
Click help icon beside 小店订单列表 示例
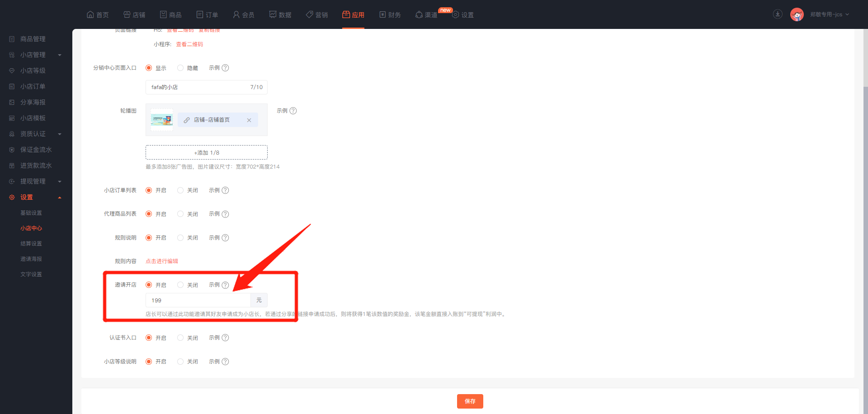[x=225, y=190]
